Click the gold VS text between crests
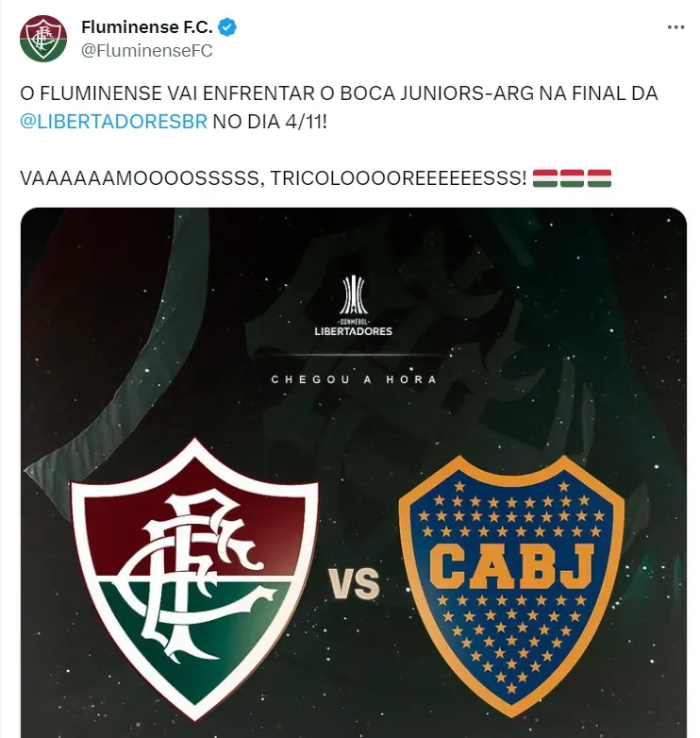The height and width of the screenshot is (738, 700). 354,583
